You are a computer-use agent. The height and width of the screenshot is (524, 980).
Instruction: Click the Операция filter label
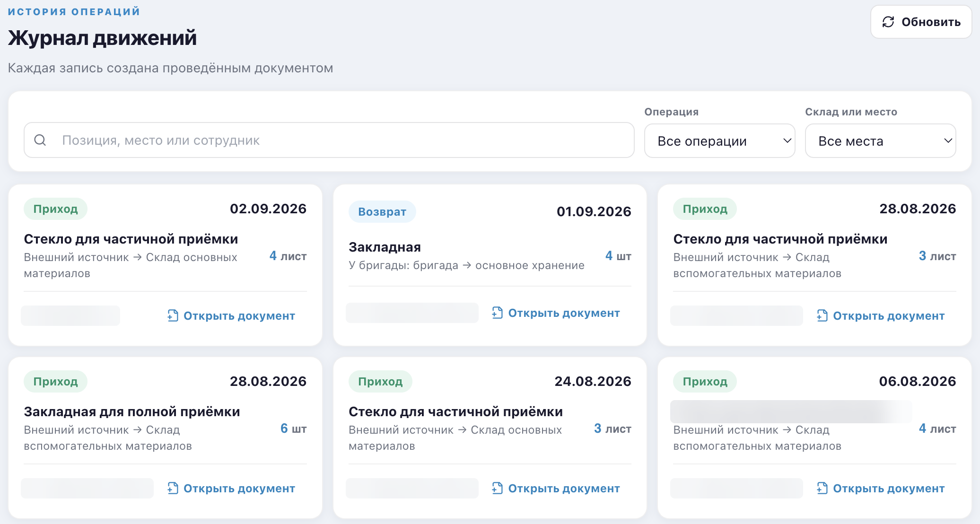pyautogui.click(x=671, y=112)
